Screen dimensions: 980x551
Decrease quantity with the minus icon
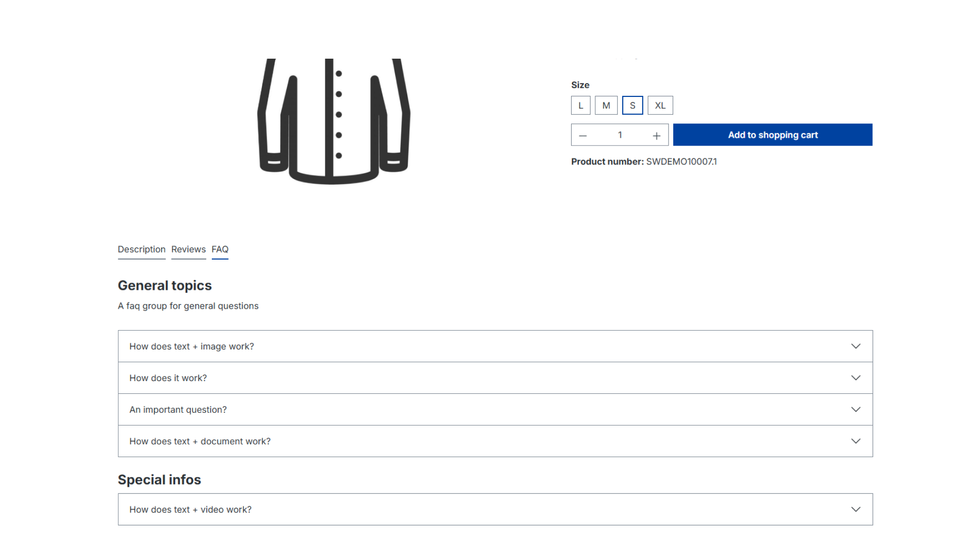pyautogui.click(x=583, y=135)
